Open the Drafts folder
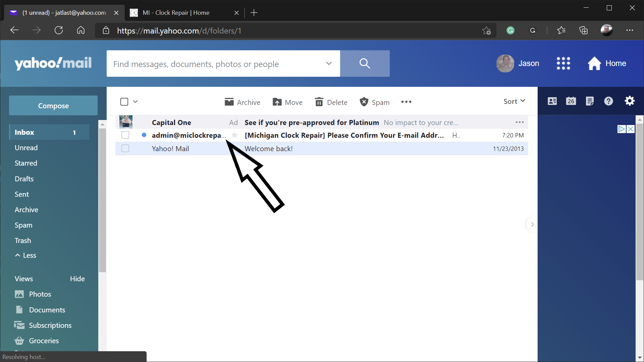This screenshot has height=362, width=644. tap(24, 179)
